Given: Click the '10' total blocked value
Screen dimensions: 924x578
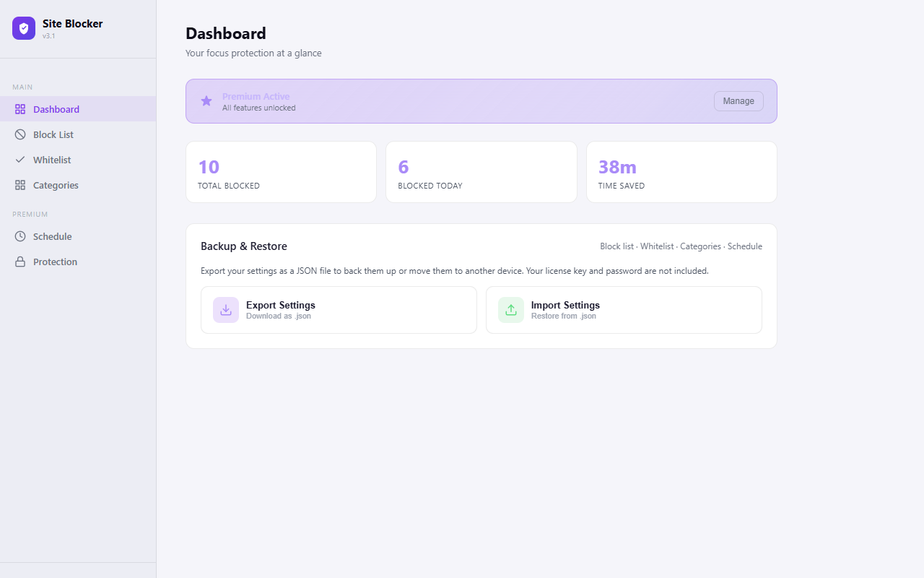Looking at the screenshot, I should click(x=209, y=167).
